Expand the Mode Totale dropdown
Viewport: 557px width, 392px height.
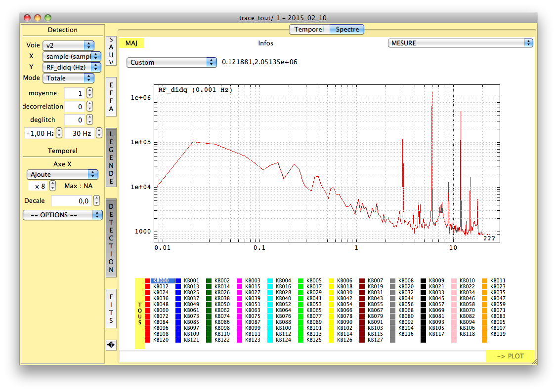click(68, 78)
